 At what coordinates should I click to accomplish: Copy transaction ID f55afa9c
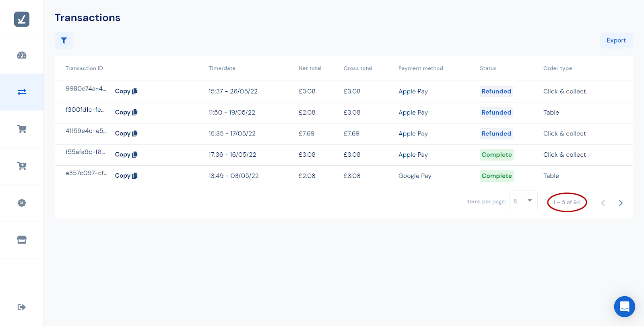click(x=126, y=155)
